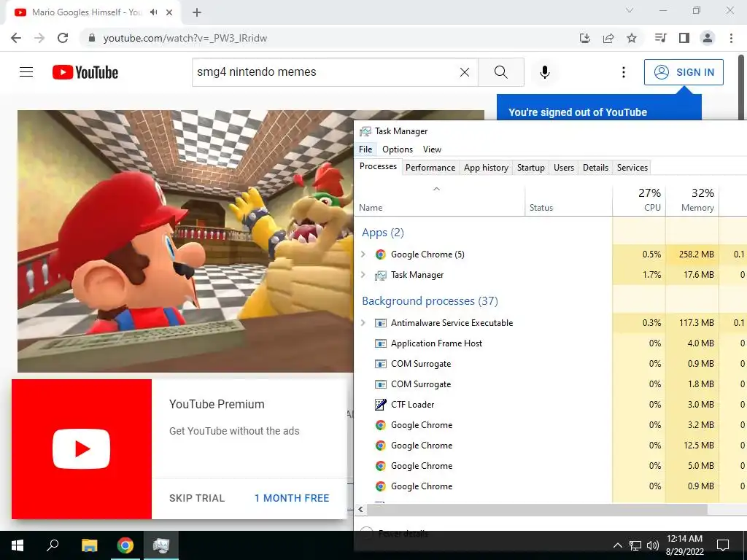Reload the YouTube page
This screenshot has height=560, width=747.
click(63, 38)
